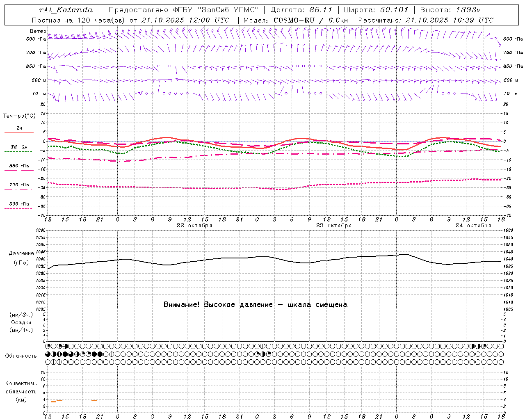Click the Осадки panel label

tap(21, 322)
